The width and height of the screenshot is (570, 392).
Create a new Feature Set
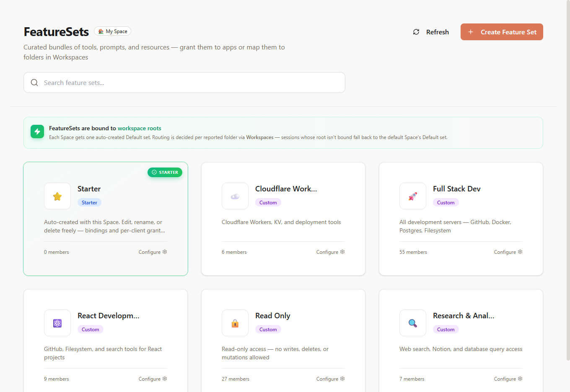pos(502,32)
